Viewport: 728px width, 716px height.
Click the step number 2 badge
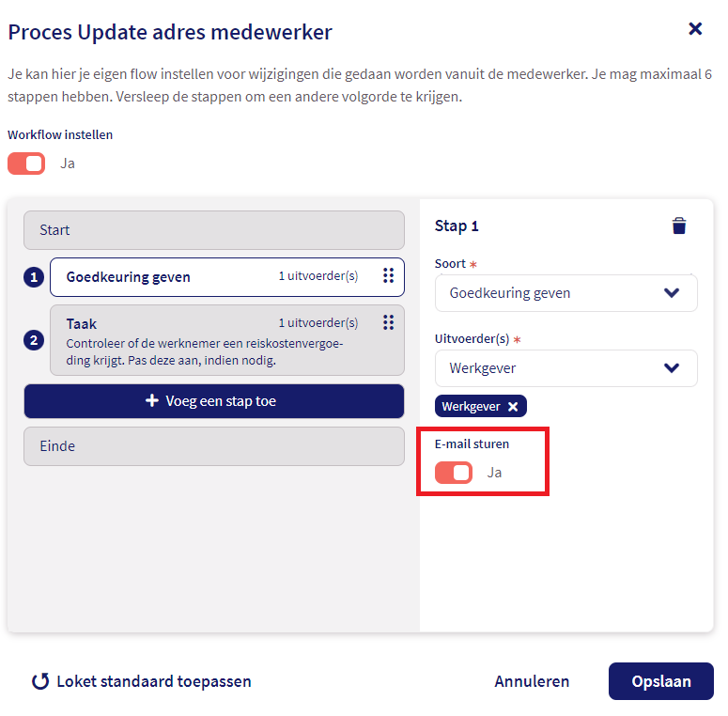point(34,340)
